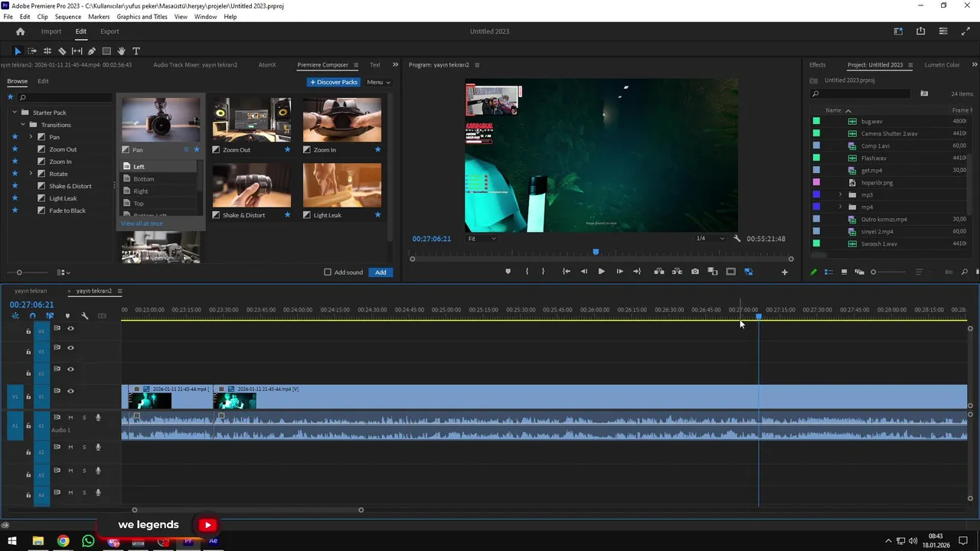Open Program monitor settings wrench
This screenshot has height=551, width=980.
[x=737, y=239]
